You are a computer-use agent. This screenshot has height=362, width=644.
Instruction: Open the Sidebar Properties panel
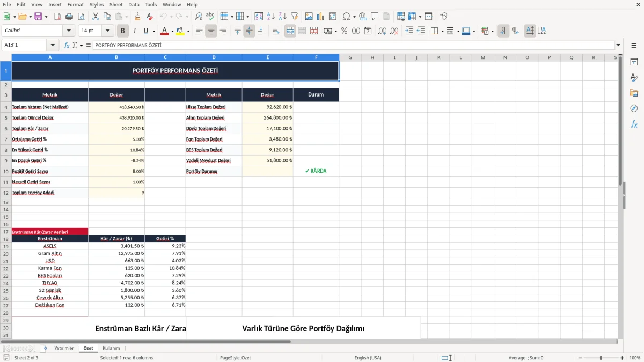[634, 62]
